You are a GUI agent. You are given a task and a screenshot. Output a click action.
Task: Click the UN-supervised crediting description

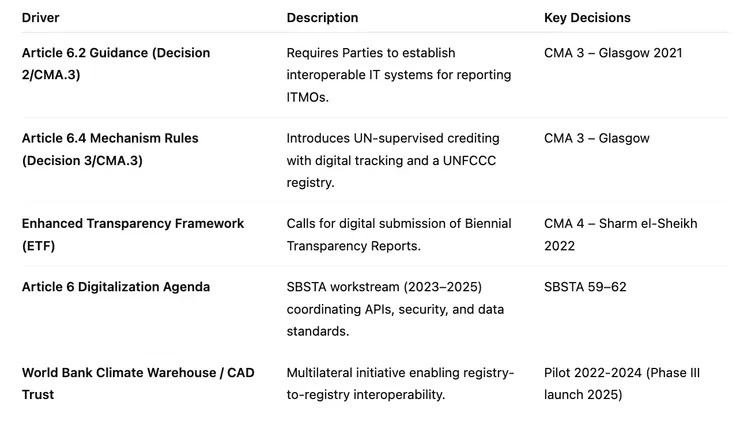click(x=393, y=160)
